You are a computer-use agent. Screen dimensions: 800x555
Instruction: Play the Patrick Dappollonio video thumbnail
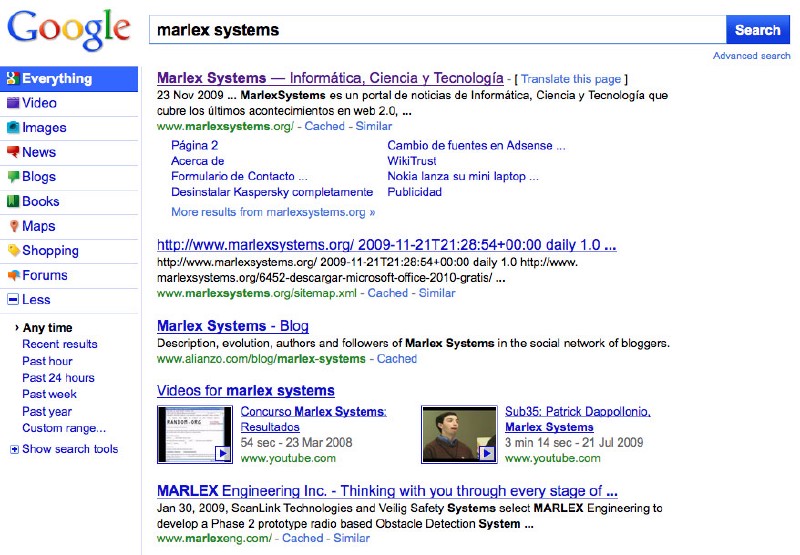point(459,435)
